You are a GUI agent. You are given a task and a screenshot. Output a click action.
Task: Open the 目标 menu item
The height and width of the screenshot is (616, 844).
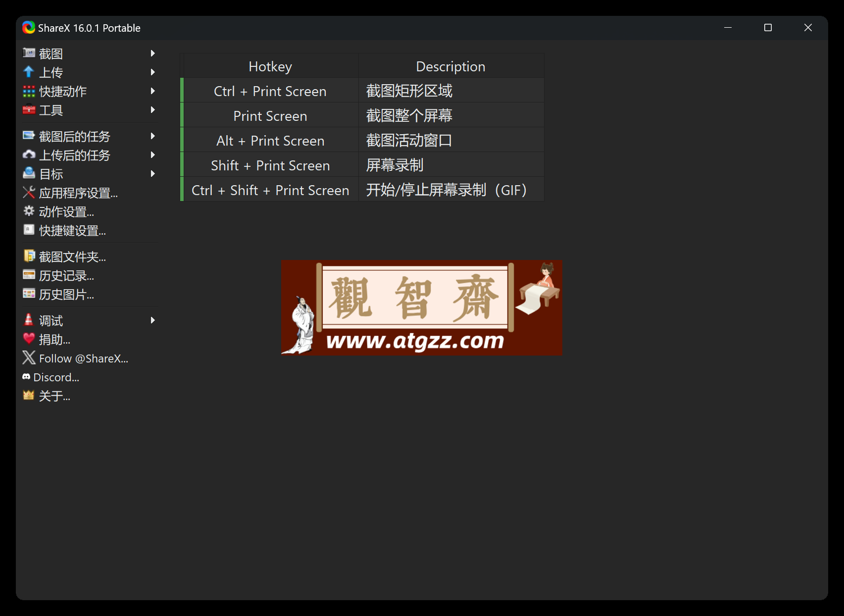coord(90,174)
